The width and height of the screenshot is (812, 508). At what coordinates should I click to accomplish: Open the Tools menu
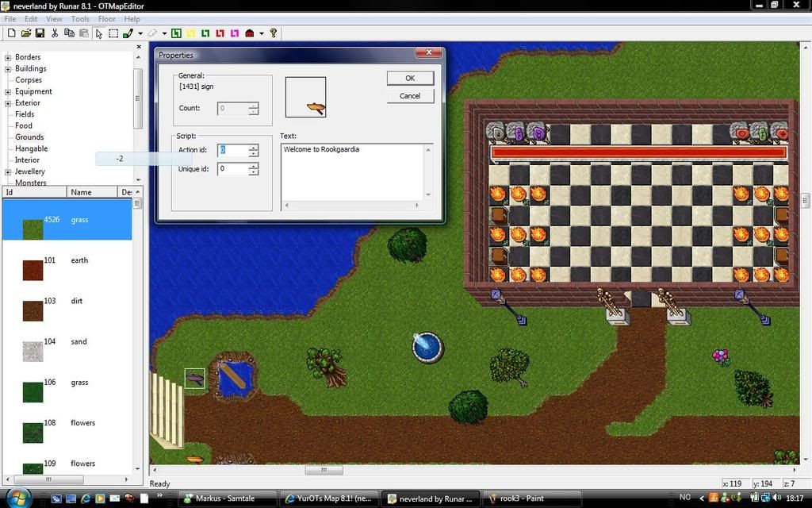[80, 19]
